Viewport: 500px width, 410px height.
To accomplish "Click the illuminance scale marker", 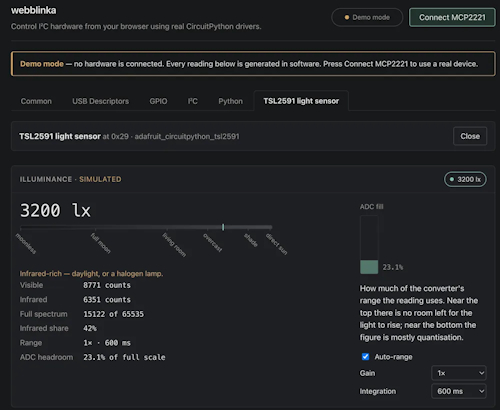I will [x=223, y=227].
